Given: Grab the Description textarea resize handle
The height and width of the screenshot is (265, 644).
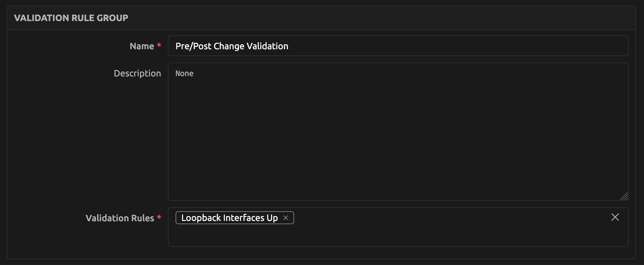Looking at the screenshot, I should point(624,196).
